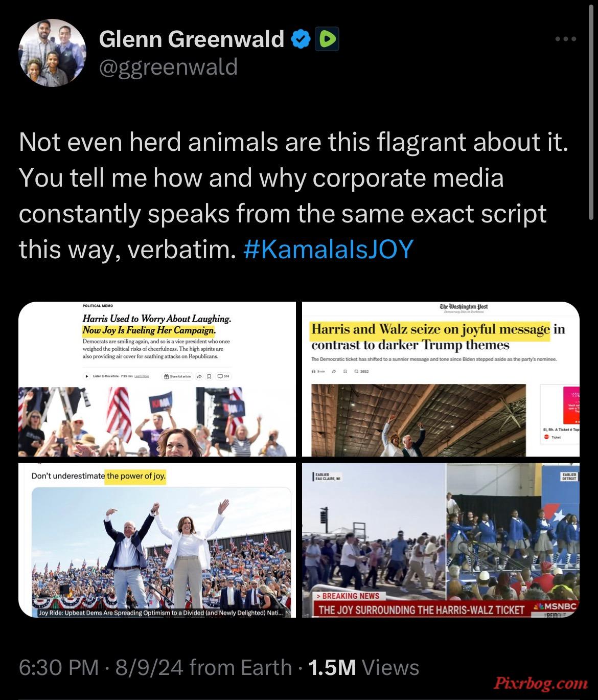Click the comment count 574 icon
598x700 pixels.
click(224, 376)
